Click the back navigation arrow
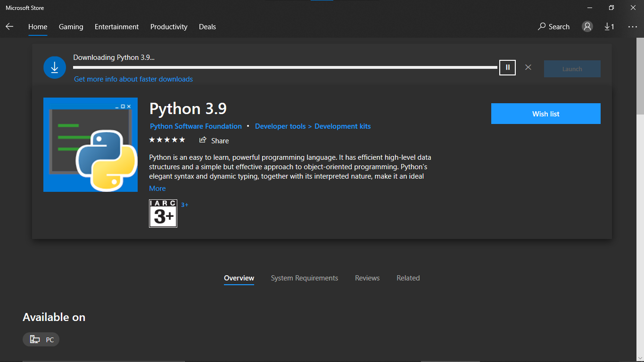This screenshot has width=644, height=362. 9,27
